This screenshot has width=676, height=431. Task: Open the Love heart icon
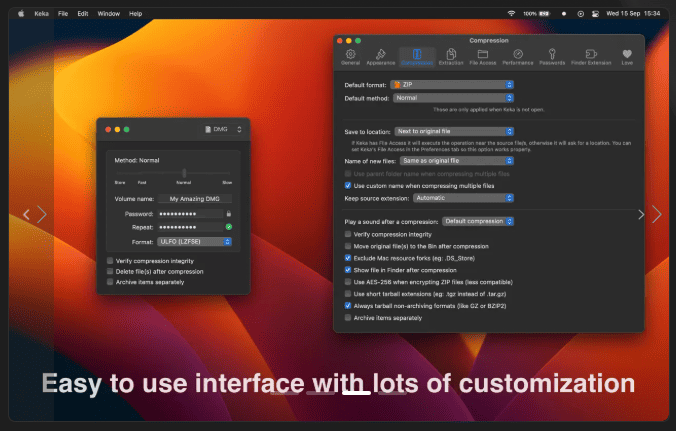627,54
